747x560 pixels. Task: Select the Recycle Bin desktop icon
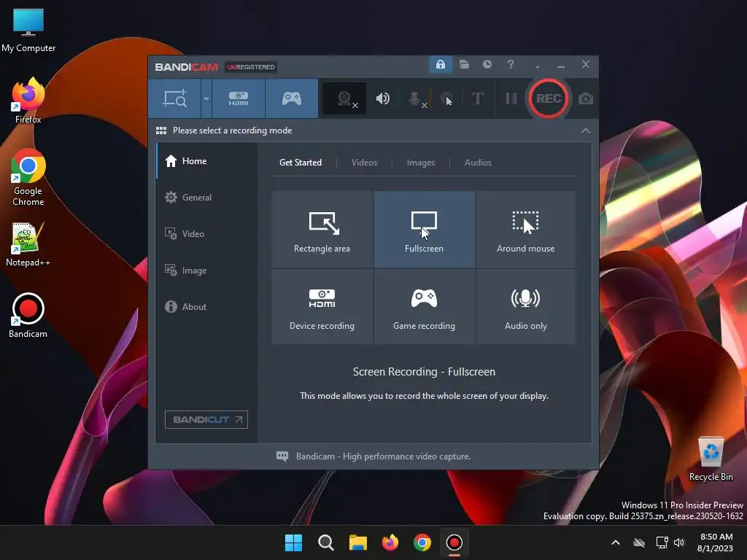711,459
